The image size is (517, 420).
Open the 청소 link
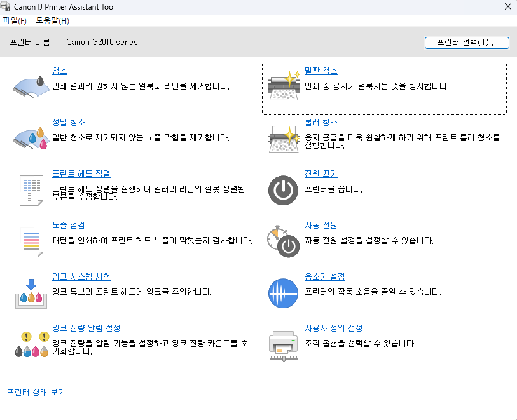click(x=60, y=71)
